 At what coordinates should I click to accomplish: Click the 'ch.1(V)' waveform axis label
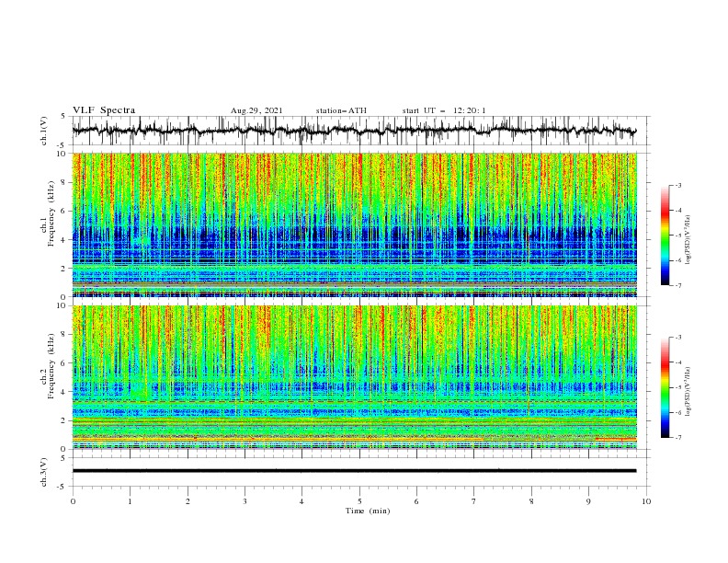44,131
